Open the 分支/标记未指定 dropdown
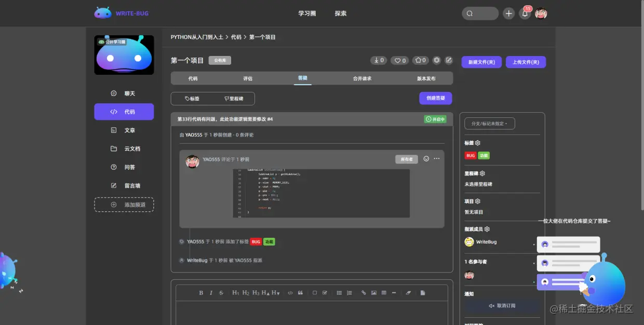Viewport: 644px width, 325px height. pos(488,123)
